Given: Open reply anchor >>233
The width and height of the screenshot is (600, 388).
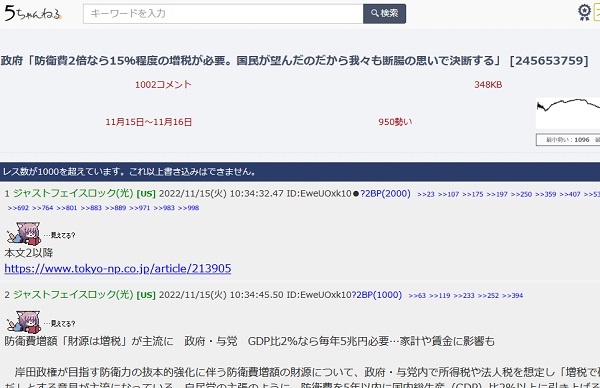Looking at the screenshot, I should coord(464,296).
